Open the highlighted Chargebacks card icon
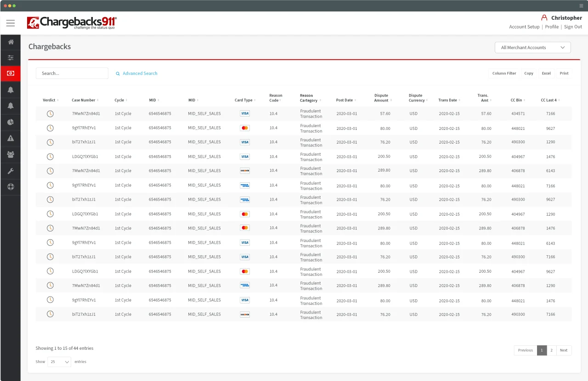Viewport: 588px width, 381px height. (10, 73)
